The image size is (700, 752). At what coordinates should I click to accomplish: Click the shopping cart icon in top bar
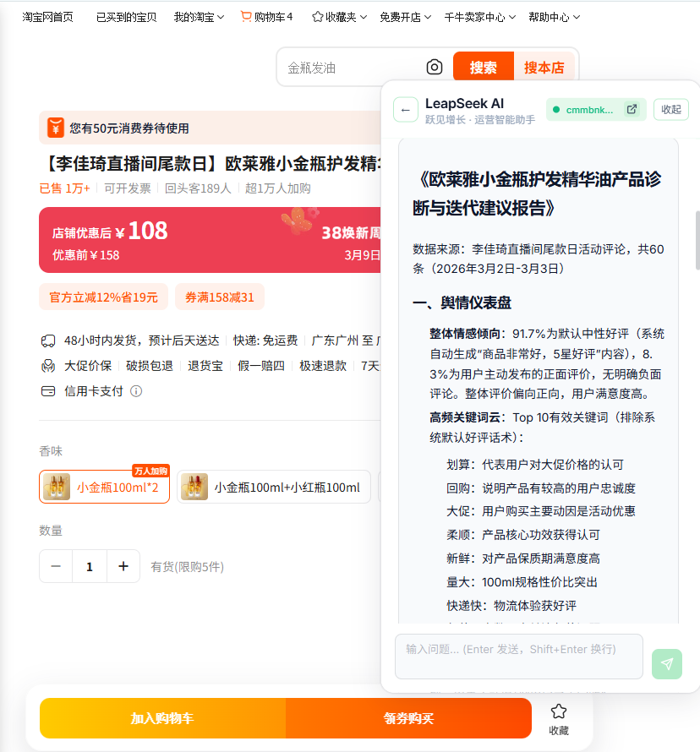pos(246,17)
